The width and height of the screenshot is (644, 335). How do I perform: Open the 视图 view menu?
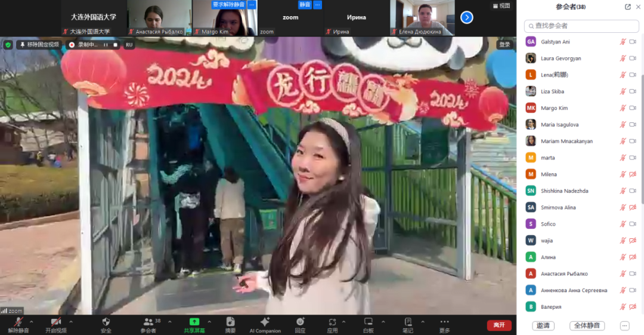(x=501, y=5)
